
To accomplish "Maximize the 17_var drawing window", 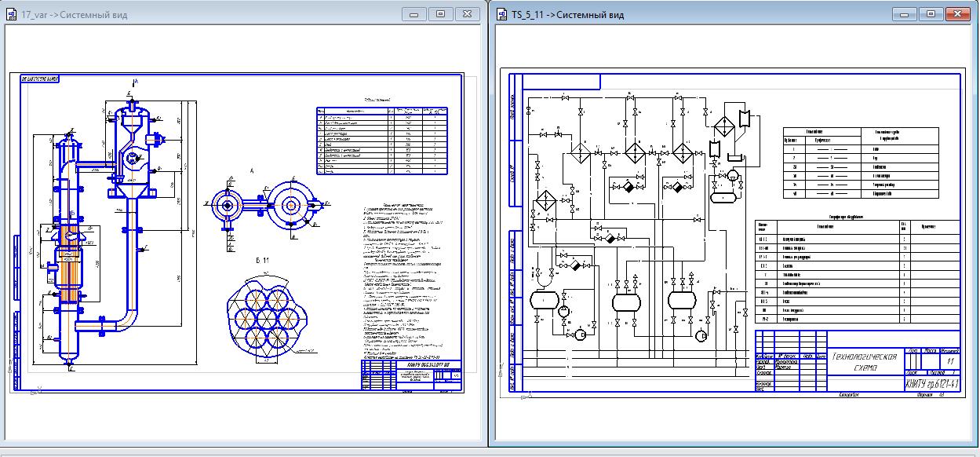I will point(440,13).
